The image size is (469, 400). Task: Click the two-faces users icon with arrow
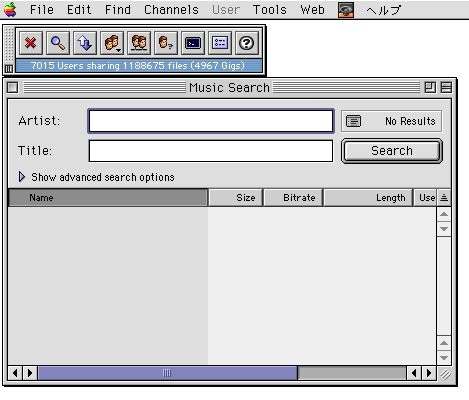[112, 43]
